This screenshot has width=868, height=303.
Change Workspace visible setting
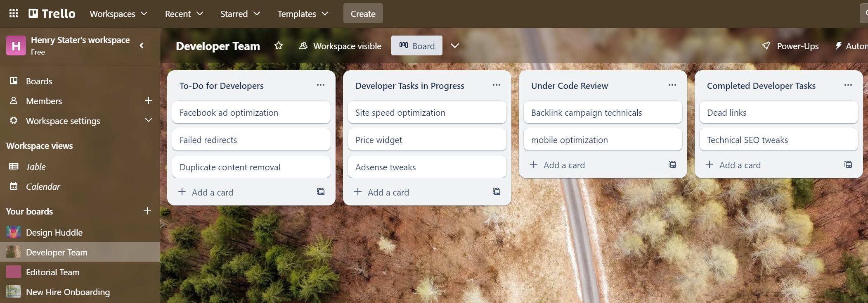341,46
